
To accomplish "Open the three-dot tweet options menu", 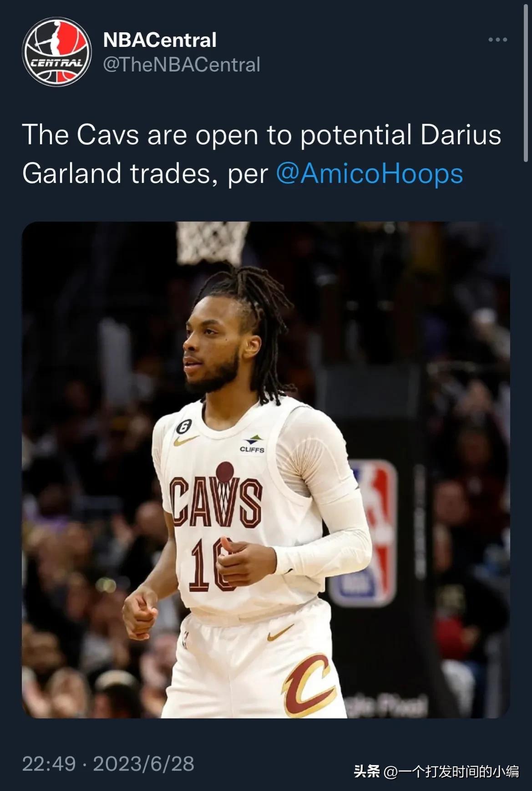I will 497,40.
